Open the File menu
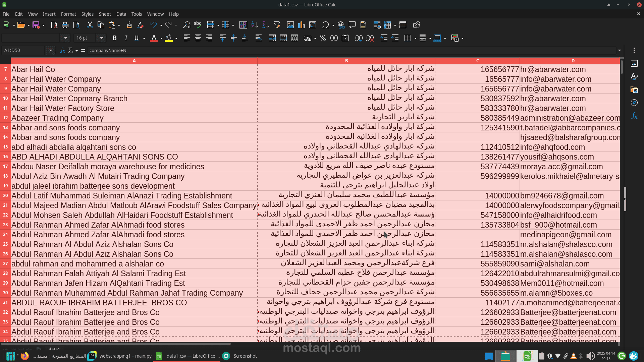This screenshot has height=362, width=644. click(6, 14)
